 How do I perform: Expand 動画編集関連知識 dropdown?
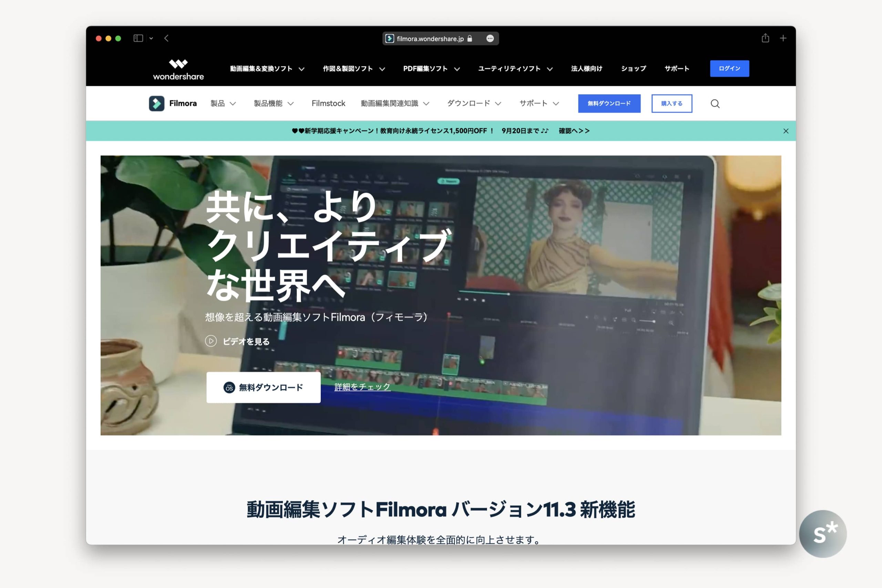(395, 103)
